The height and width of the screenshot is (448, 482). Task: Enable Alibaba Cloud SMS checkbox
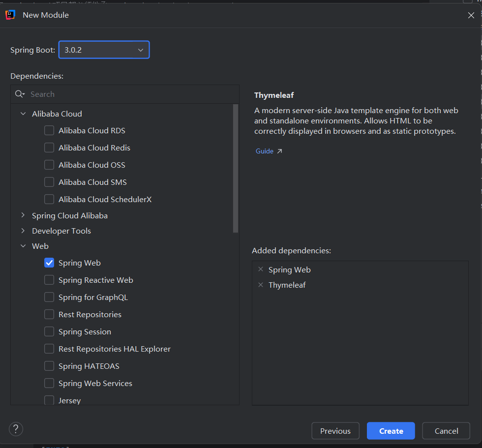click(x=49, y=182)
